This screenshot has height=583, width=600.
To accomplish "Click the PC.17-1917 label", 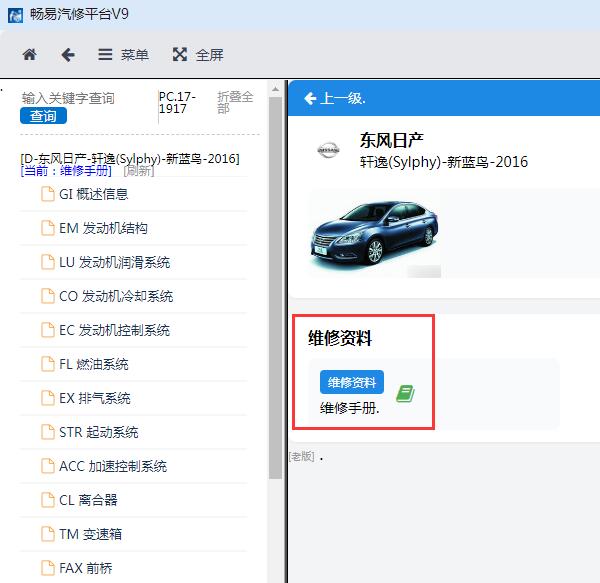I will coord(177,103).
